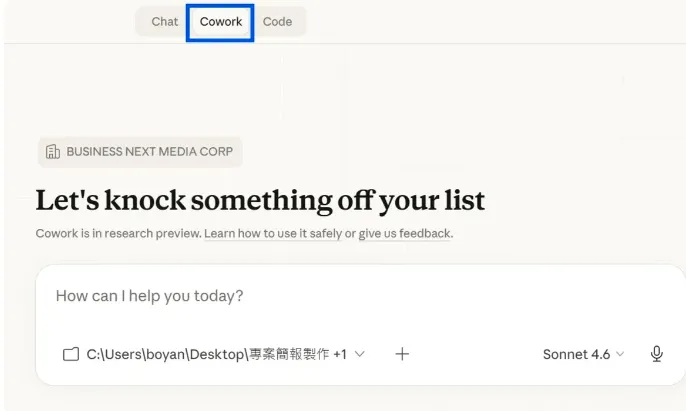Select the Cowork tab
Screen dimensions: 686x411
point(221,21)
